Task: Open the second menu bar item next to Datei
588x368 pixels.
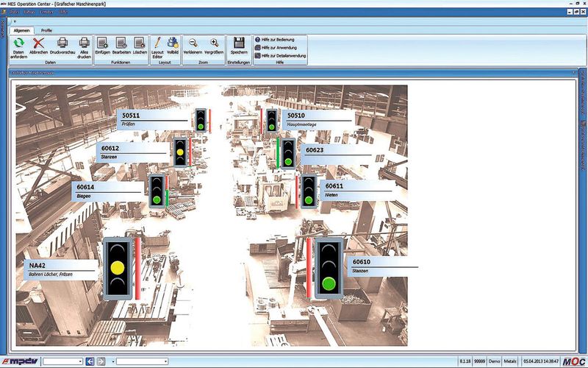Action: [29, 12]
